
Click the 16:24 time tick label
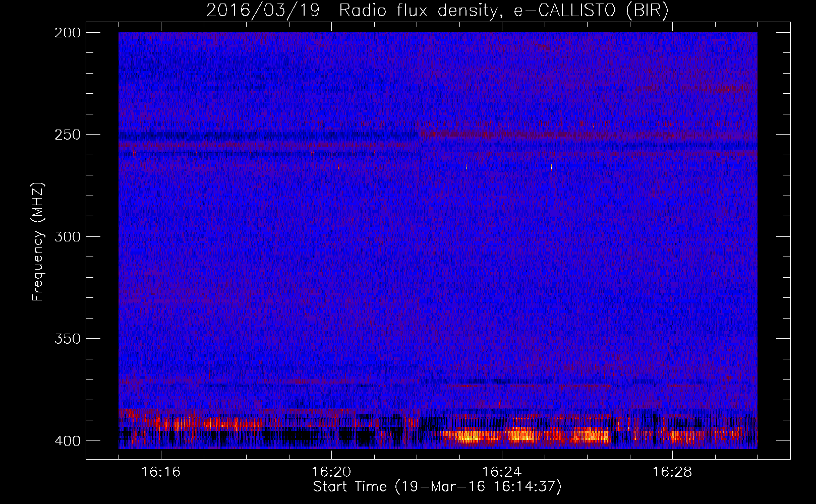502,472
